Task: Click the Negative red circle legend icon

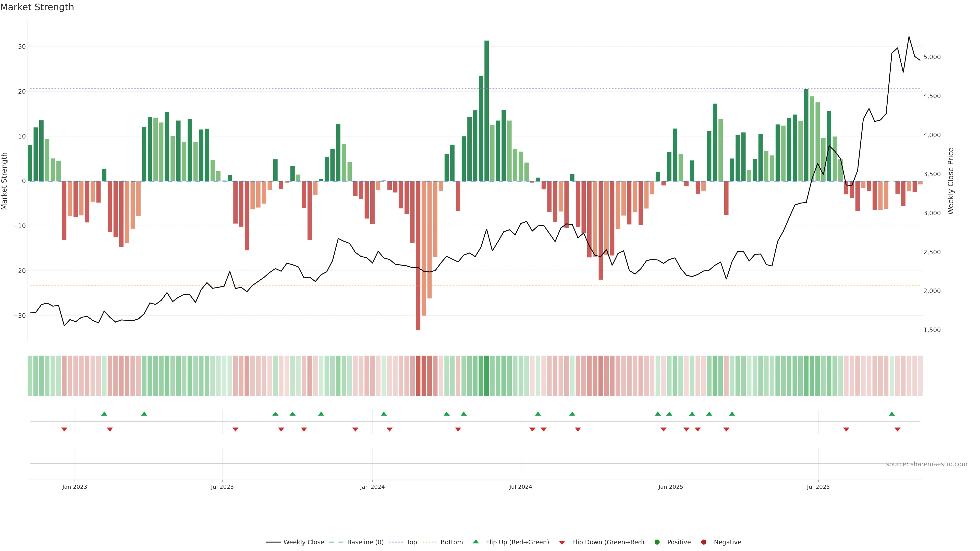Action: pos(703,542)
